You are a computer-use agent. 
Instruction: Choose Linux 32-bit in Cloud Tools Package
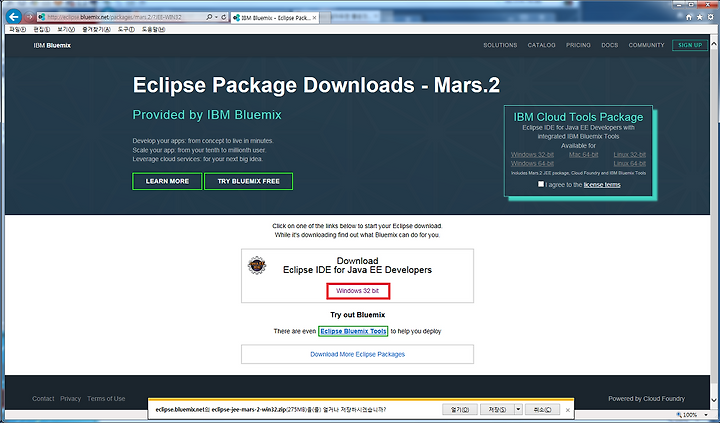630,155
